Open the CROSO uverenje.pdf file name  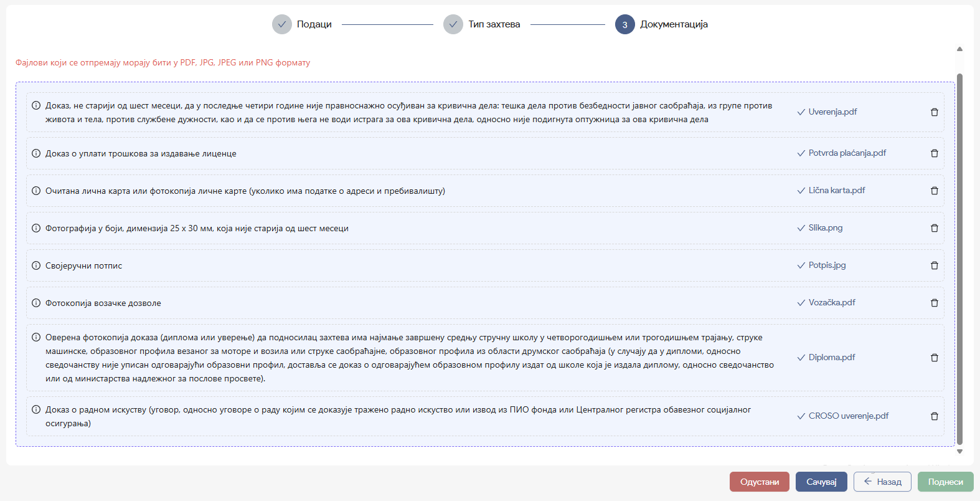click(849, 416)
